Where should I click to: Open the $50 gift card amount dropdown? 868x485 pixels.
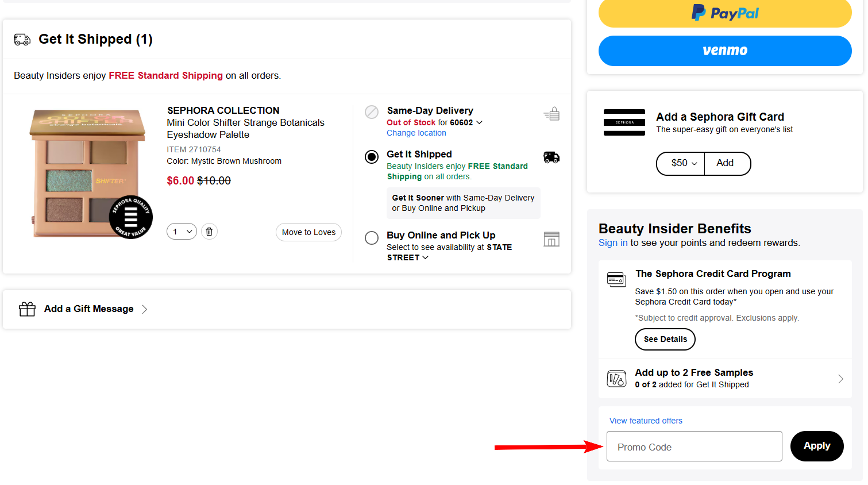click(x=681, y=163)
